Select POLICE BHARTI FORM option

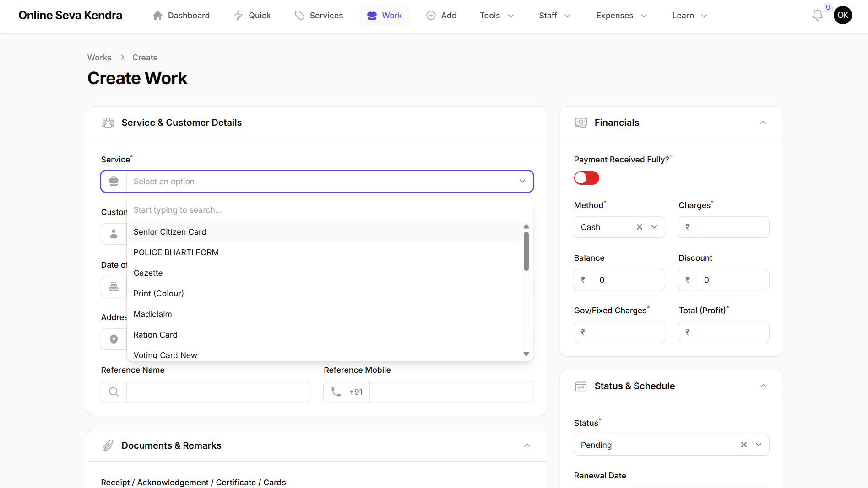pyautogui.click(x=325, y=252)
